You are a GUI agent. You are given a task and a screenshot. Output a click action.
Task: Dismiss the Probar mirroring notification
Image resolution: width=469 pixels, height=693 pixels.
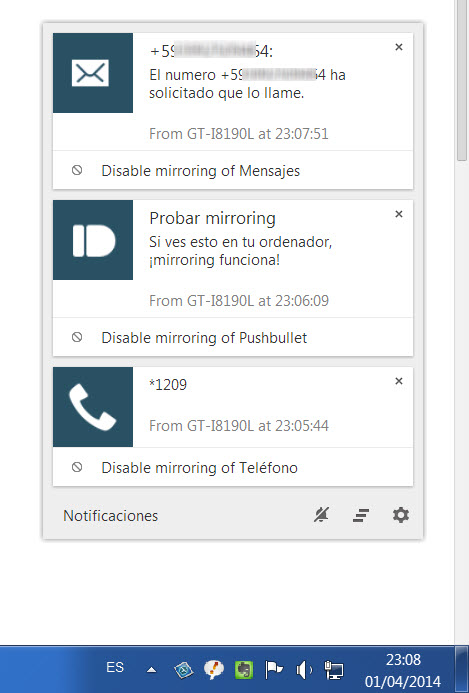399,214
